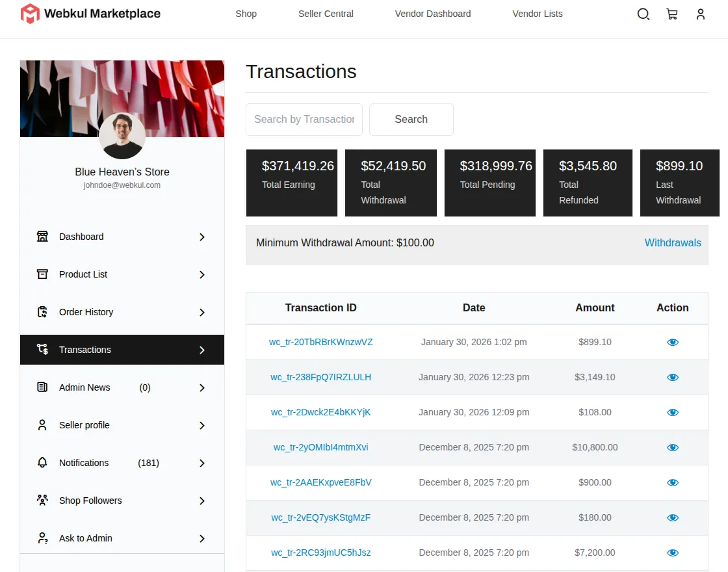Select Seller Central in the top navigation

[326, 14]
